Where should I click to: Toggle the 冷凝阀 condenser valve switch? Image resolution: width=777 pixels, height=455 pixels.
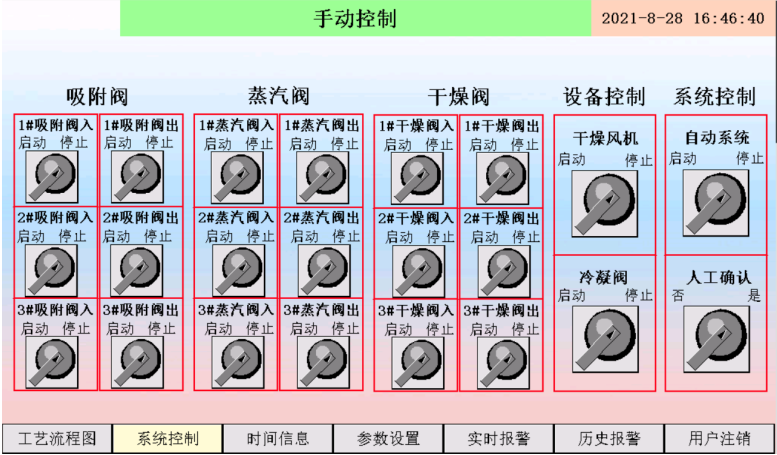tap(606, 339)
